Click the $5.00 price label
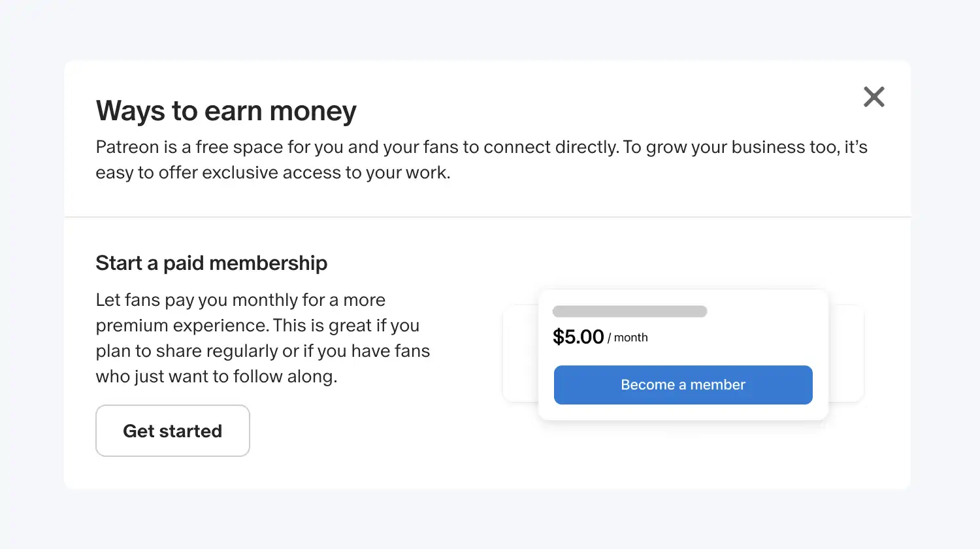The height and width of the screenshot is (549, 980). click(578, 336)
